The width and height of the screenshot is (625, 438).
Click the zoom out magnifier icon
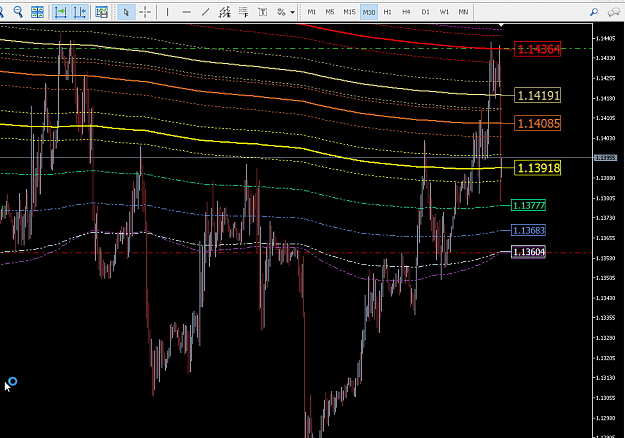click(x=18, y=12)
